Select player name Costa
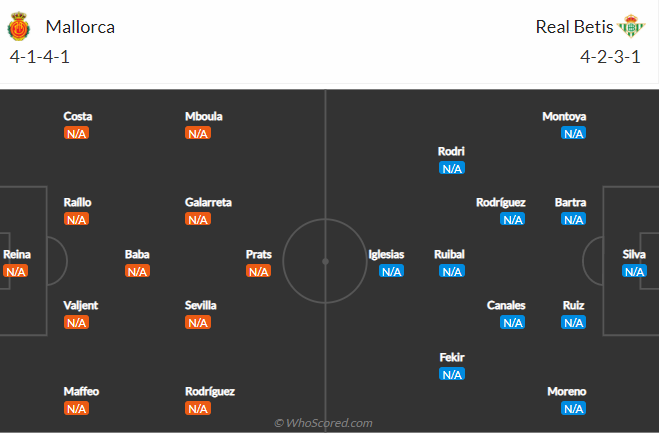 click(x=78, y=116)
